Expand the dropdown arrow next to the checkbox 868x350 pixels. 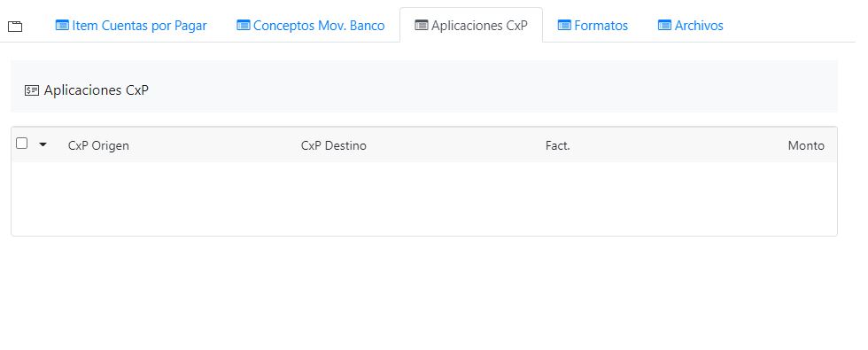pyautogui.click(x=43, y=144)
